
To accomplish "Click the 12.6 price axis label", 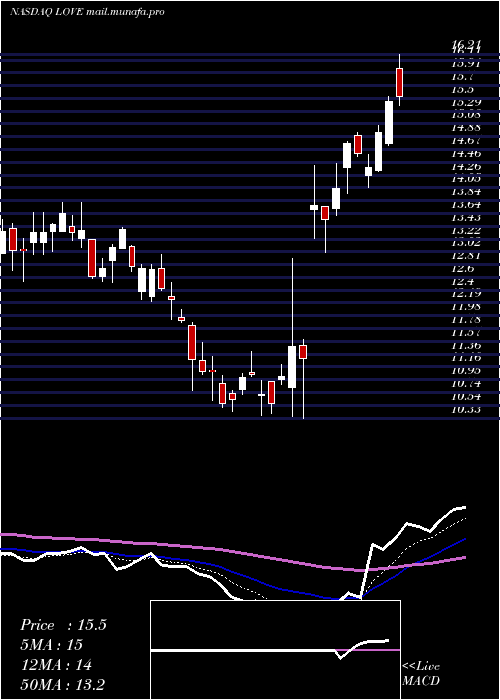I will point(462,268).
